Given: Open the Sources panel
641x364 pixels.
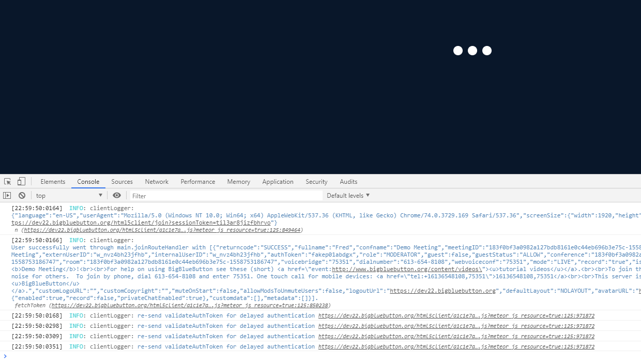Looking at the screenshot, I should [121, 181].
